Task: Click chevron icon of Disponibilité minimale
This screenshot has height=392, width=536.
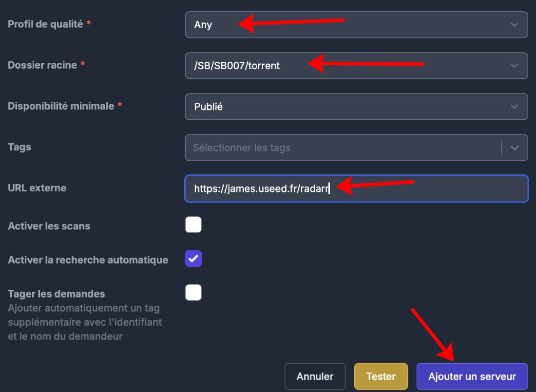Action: point(514,107)
